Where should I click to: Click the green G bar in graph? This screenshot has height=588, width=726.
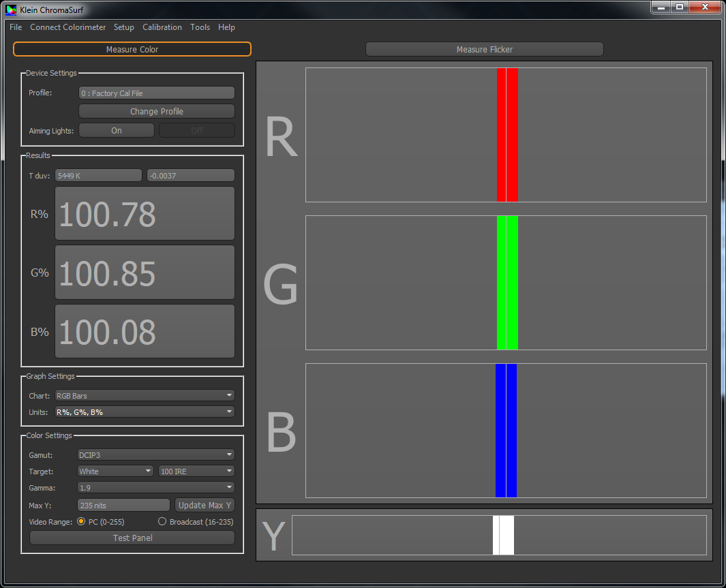[507, 283]
